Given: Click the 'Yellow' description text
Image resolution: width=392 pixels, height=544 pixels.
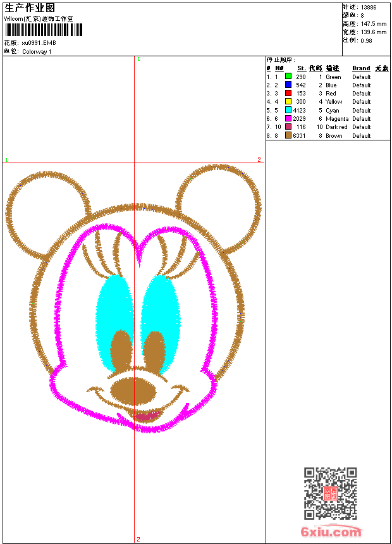Looking at the screenshot, I should pyautogui.click(x=334, y=102).
